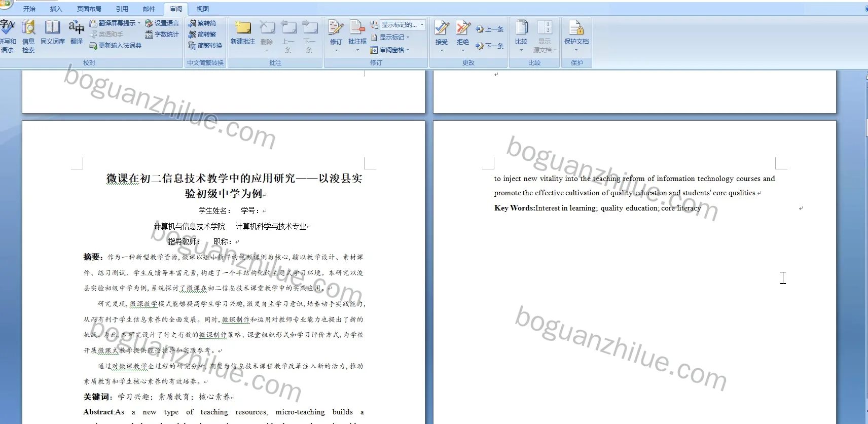The height and width of the screenshot is (424, 868).
Task: Switch to the 插入 tab
Action: click(56, 9)
